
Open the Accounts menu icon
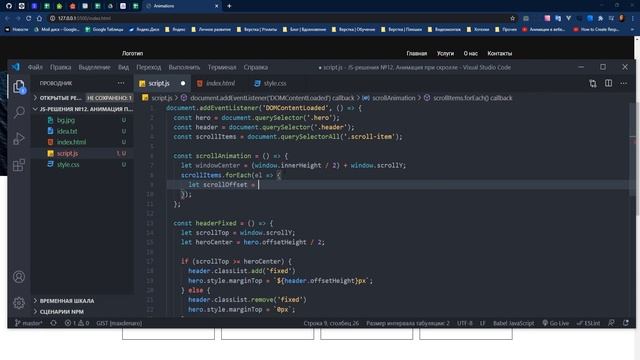(x=19, y=277)
